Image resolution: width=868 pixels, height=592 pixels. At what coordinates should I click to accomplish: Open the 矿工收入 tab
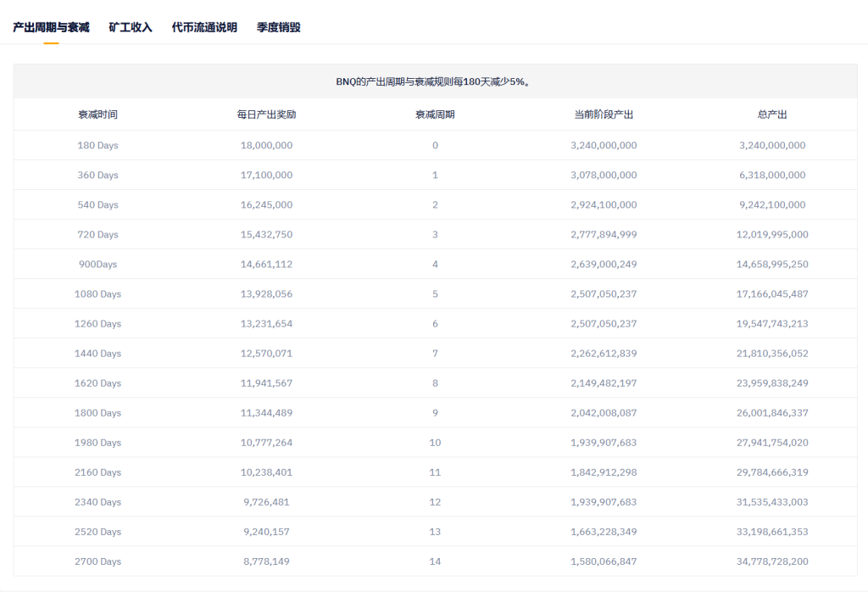pos(131,27)
